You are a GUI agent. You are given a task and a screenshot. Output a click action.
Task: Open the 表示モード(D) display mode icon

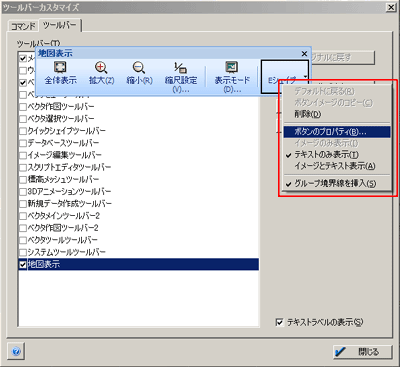(232, 67)
